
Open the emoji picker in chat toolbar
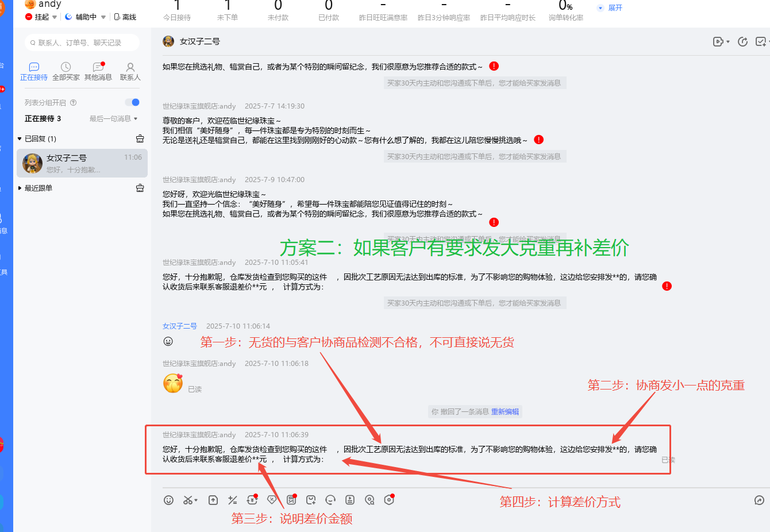pyautogui.click(x=168, y=500)
